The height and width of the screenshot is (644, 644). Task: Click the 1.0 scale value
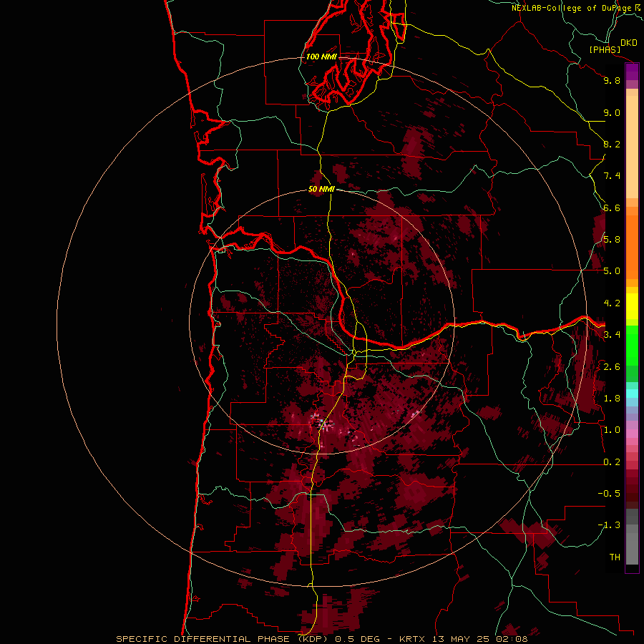pyautogui.click(x=612, y=430)
